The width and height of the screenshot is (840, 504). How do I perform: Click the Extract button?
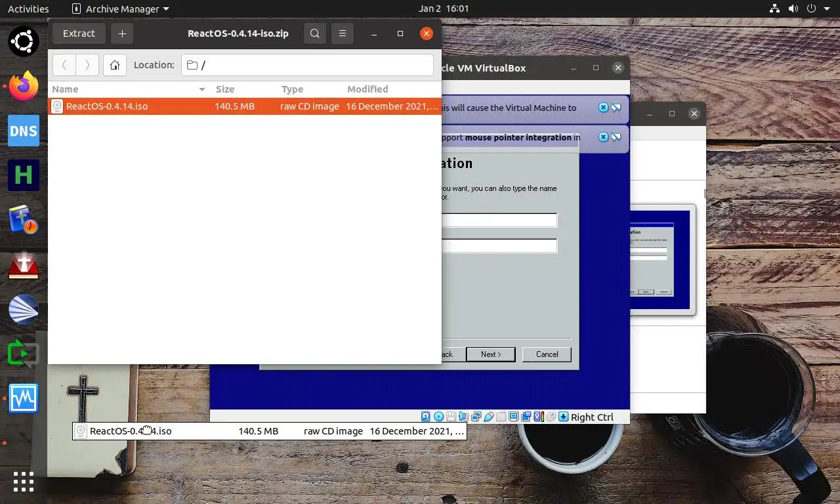pos(79,33)
